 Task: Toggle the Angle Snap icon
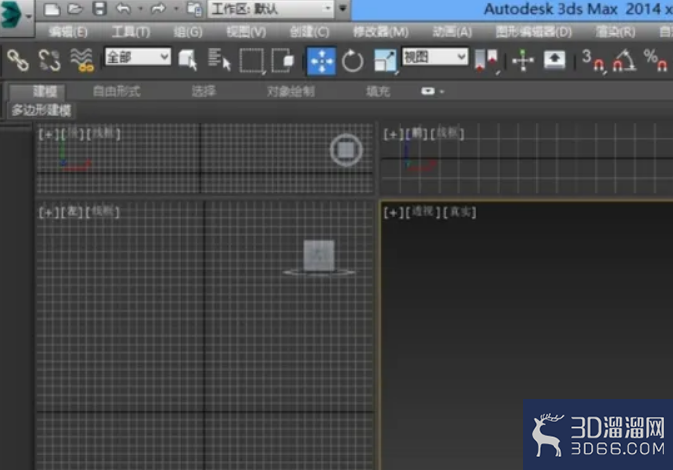624,60
